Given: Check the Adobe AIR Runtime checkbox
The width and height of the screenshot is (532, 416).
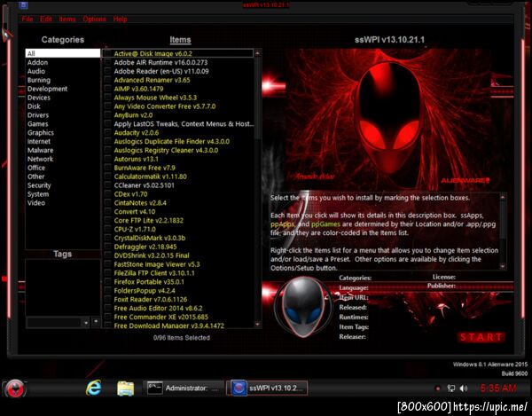Looking at the screenshot, I should [x=107, y=62].
